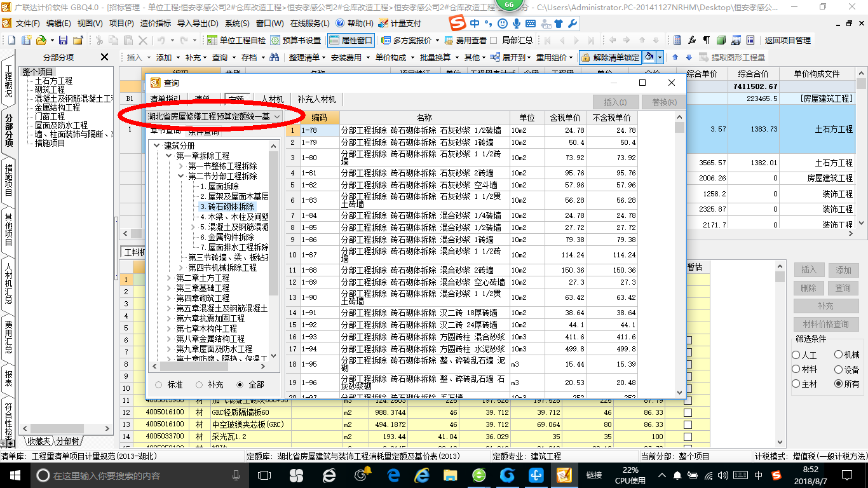This screenshot has width=868, height=488.
Task: Collapse the 建筑分册 tree node
Action: click(157, 146)
